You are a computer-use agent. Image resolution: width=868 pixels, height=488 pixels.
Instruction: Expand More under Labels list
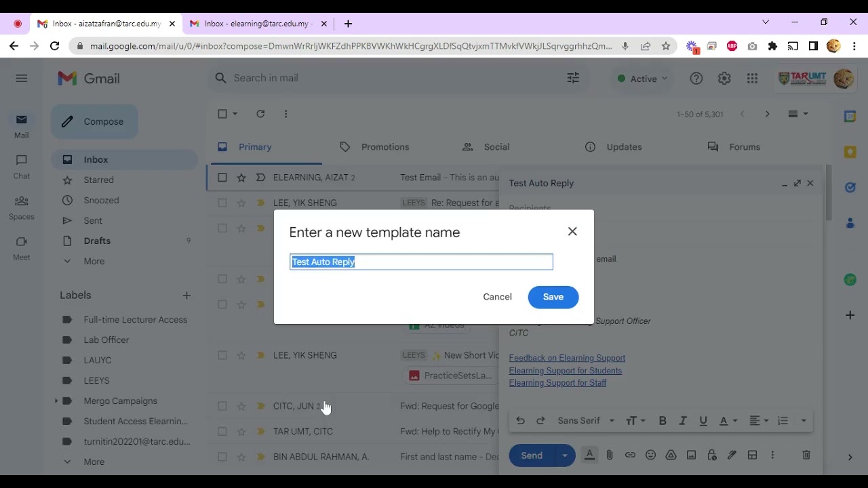pyautogui.click(x=94, y=462)
